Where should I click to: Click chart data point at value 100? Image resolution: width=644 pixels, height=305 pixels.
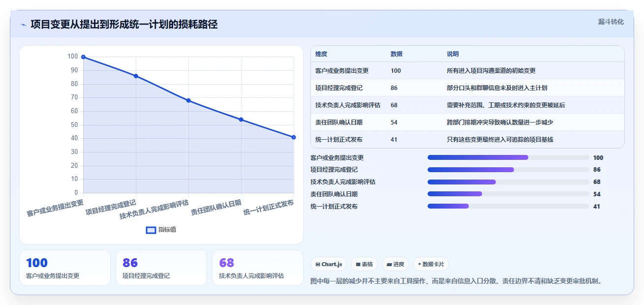pos(83,57)
